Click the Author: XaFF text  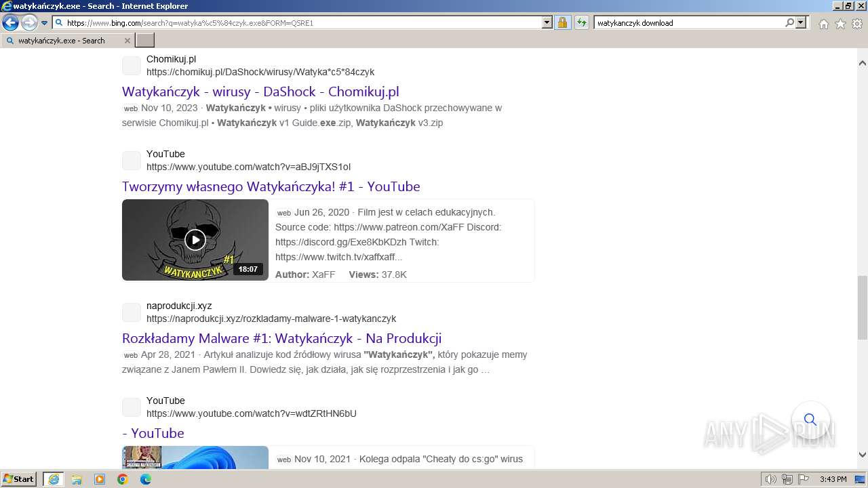click(305, 274)
